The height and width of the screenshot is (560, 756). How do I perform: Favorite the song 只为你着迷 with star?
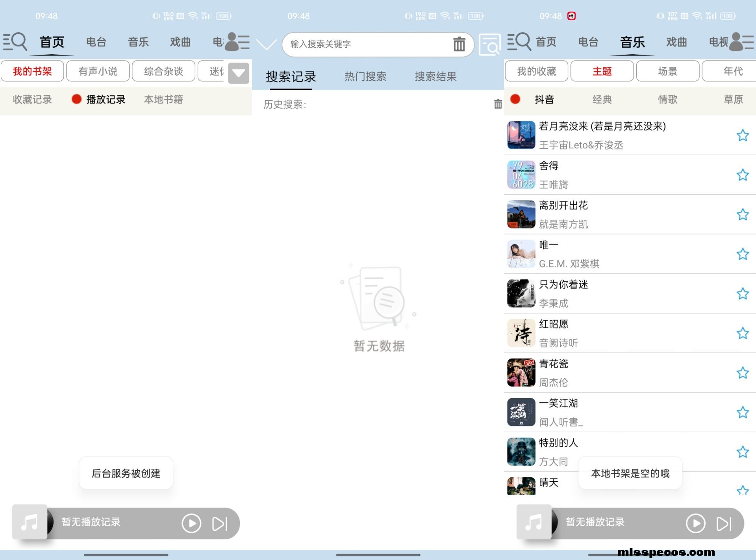[x=743, y=294]
